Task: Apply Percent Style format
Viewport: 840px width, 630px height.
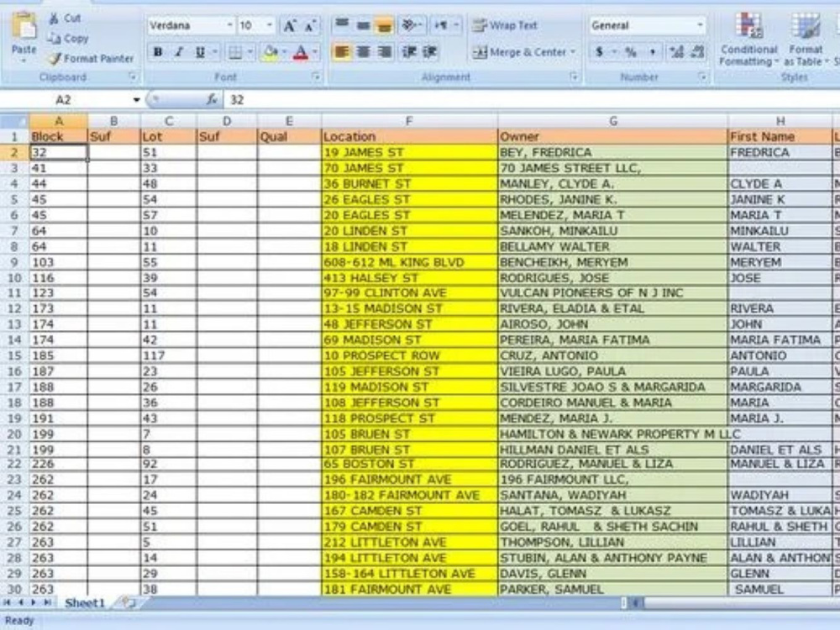Action: click(x=631, y=52)
